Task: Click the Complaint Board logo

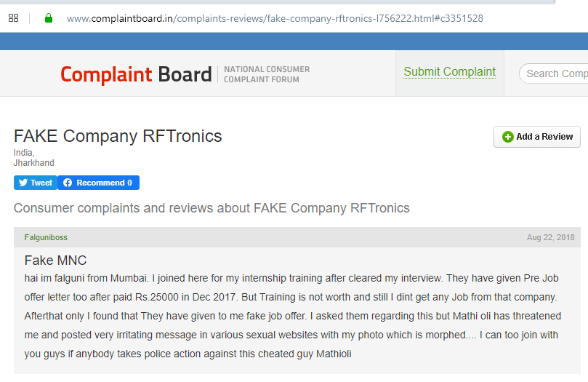Action: (x=136, y=74)
